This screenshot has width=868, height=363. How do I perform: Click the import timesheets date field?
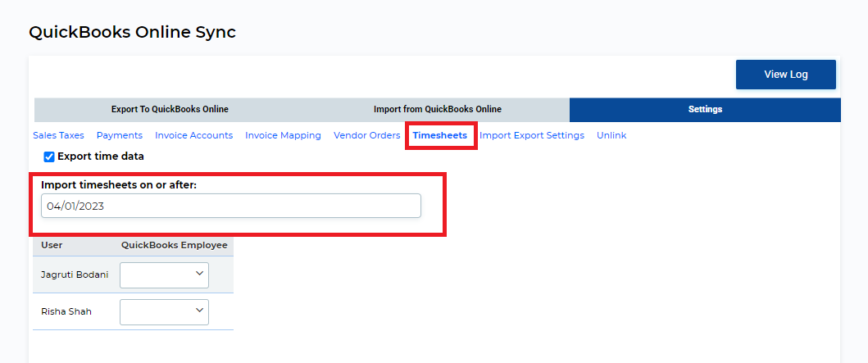click(231, 206)
